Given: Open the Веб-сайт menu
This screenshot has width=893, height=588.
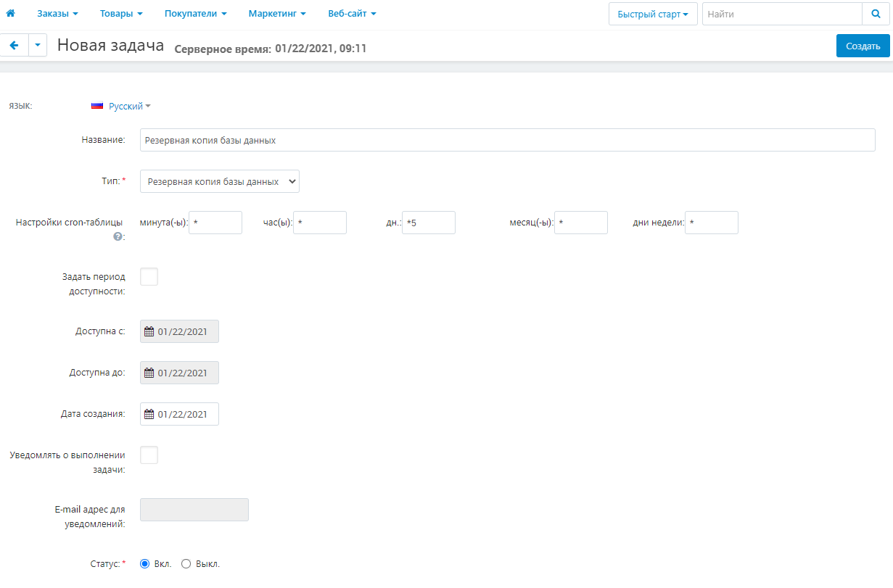Looking at the screenshot, I should click(352, 14).
